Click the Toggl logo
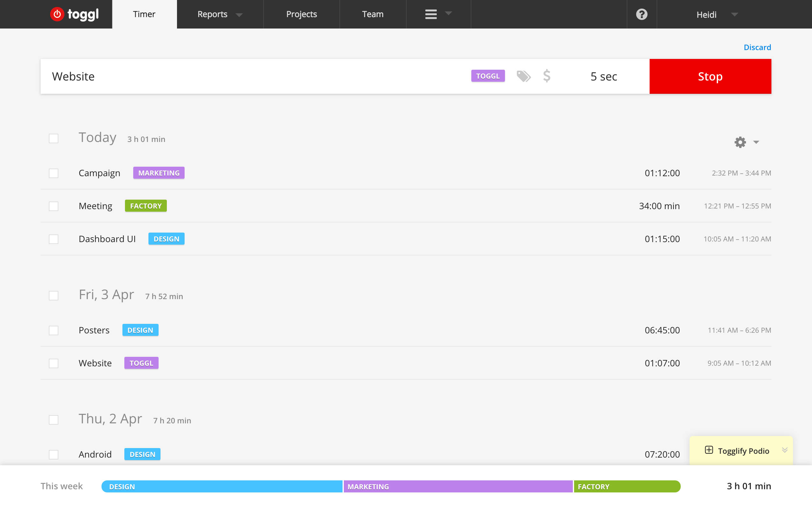 [x=74, y=14]
